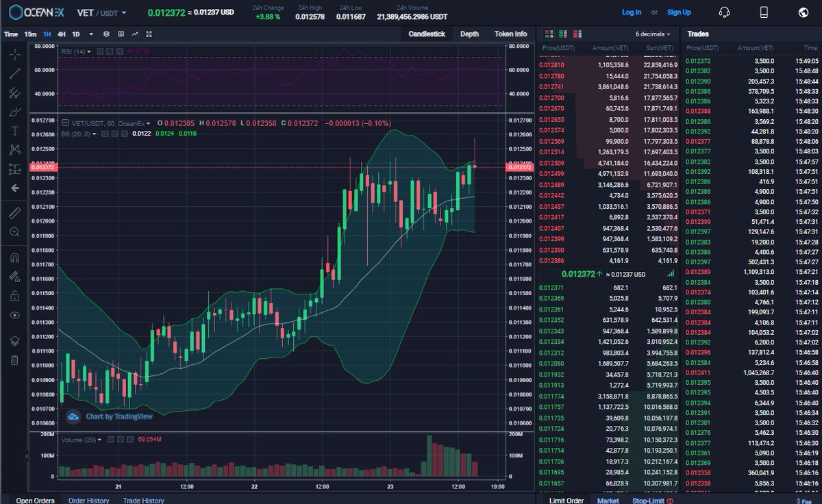Open the timeframe dropdown next to 1D
The height and width of the screenshot is (504, 822).
(x=90, y=34)
